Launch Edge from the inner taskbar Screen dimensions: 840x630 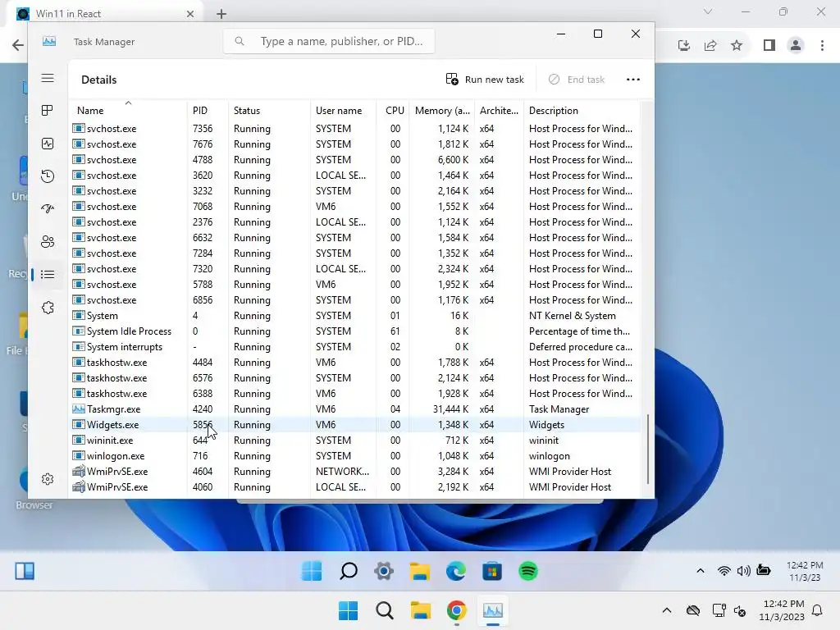coord(456,571)
